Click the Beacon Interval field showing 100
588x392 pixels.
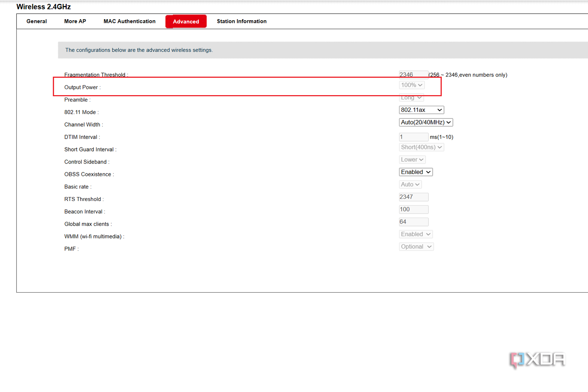pos(413,209)
